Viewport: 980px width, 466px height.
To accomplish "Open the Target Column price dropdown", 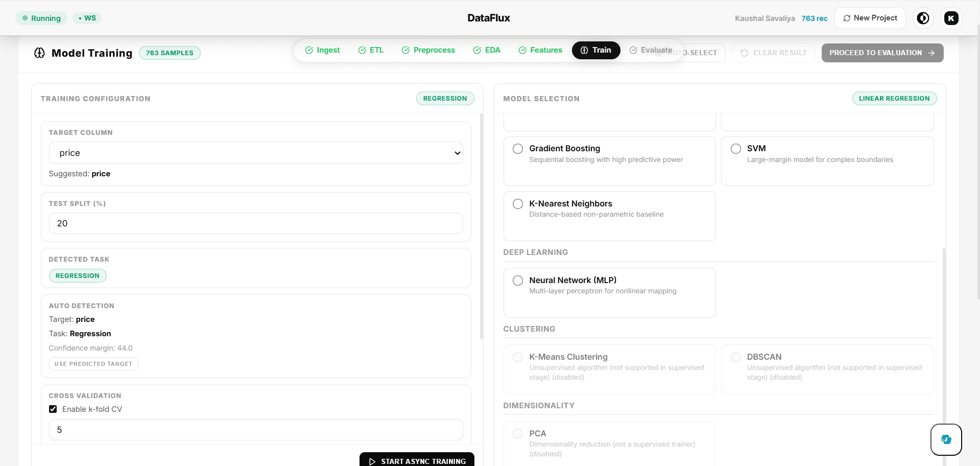I will coord(255,153).
